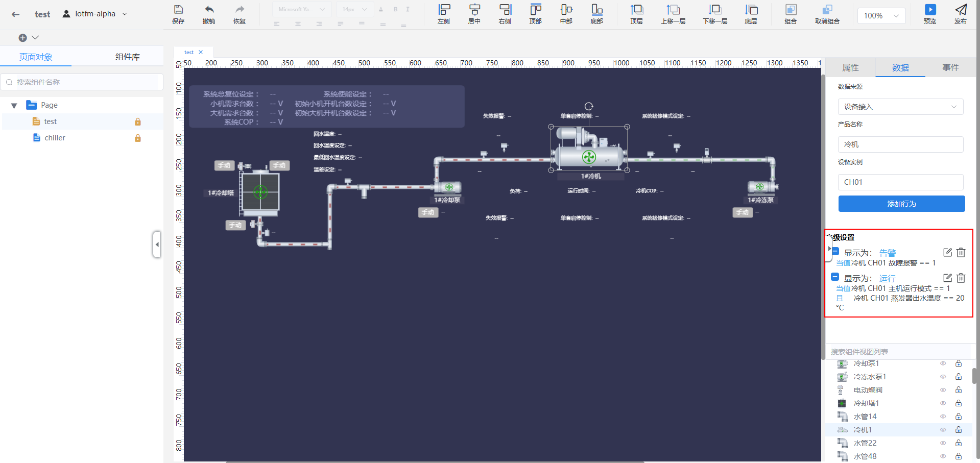Expand chevron next to plus icon
The width and height of the screenshot is (980, 463).
point(35,37)
